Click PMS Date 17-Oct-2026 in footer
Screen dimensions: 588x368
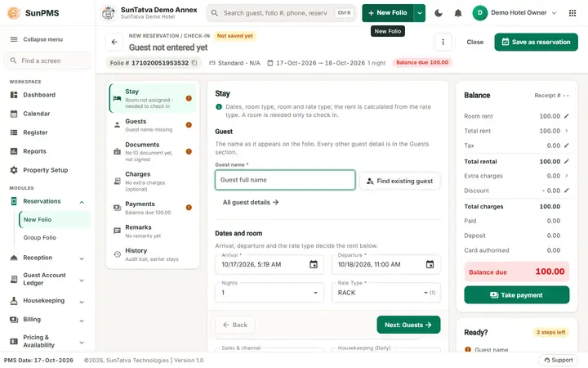tap(38, 360)
